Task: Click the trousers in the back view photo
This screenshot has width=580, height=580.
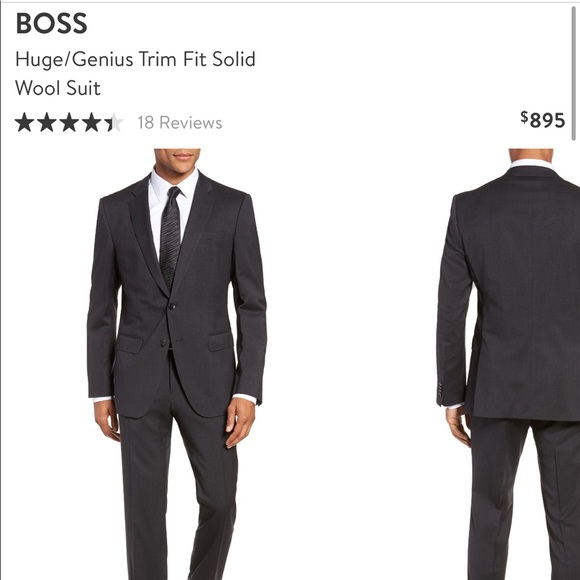Action: tap(523, 499)
